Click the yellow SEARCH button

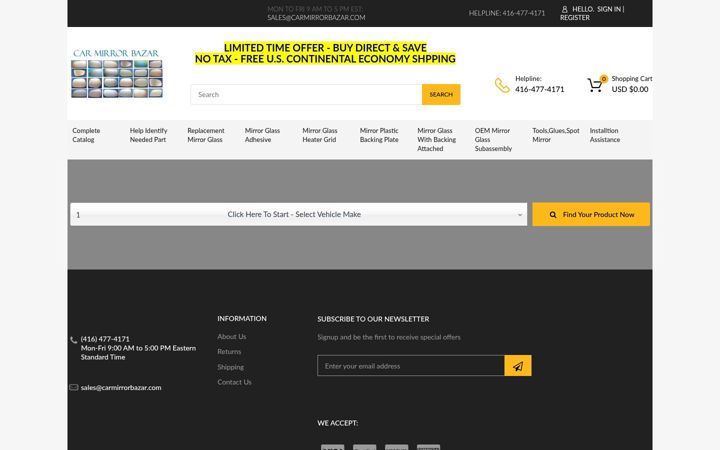(441, 95)
